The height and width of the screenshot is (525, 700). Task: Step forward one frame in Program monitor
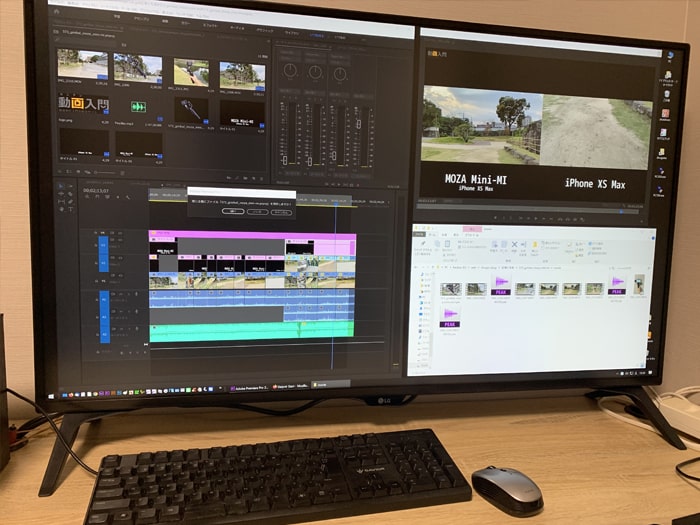[544, 219]
